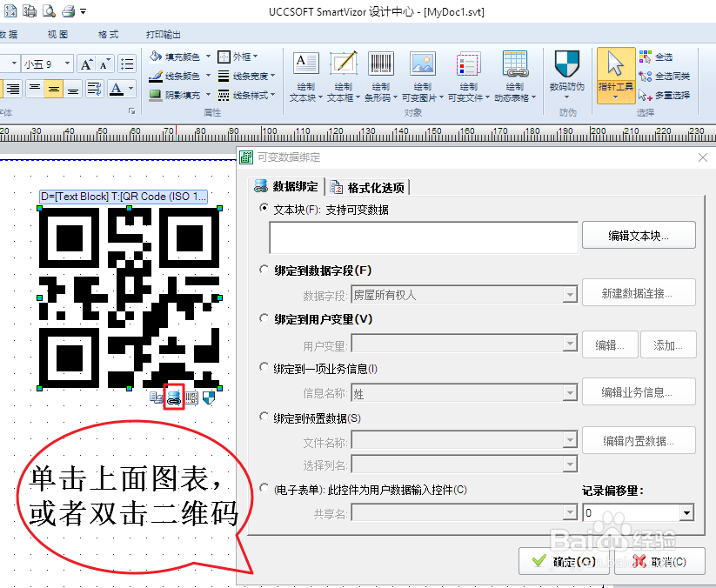Select 电子表单 user input control radio option
Image resolution: width=716 pixels, height=588 pixels.
pyautogui.click(x=264, y=488)
